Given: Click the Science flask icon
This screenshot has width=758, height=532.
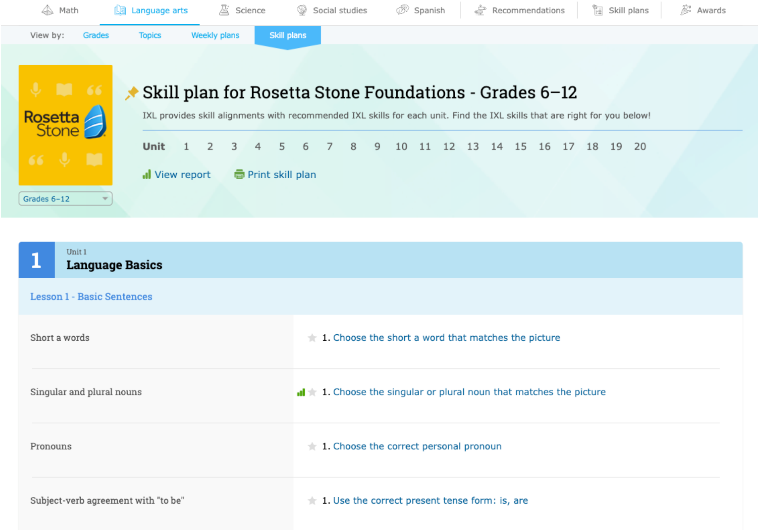Looking at the screenshot, I should (224, 10).
